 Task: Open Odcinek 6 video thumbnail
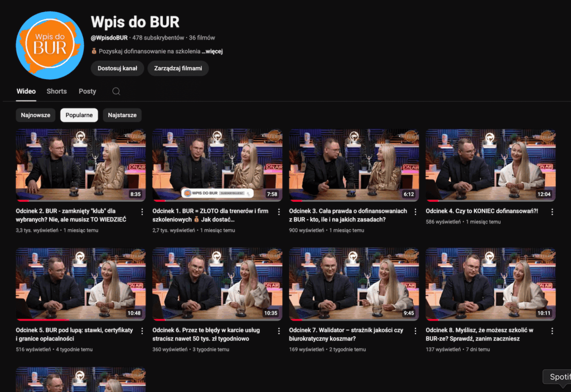(217, 284)
